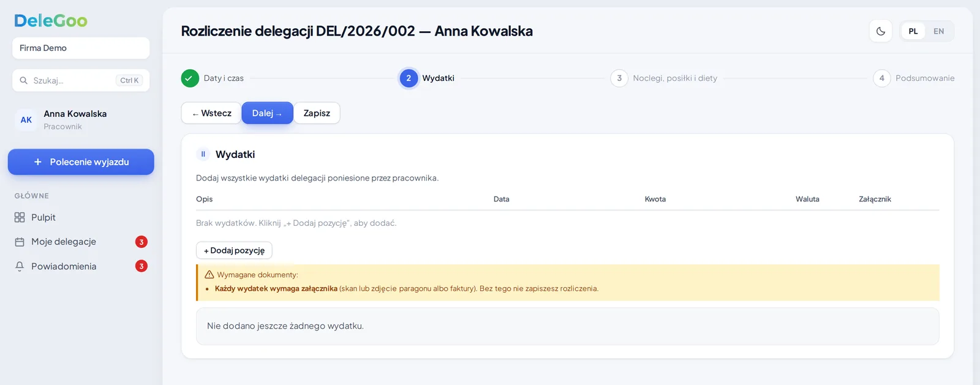Toggle dark mode moon icon

coord(881,31)
